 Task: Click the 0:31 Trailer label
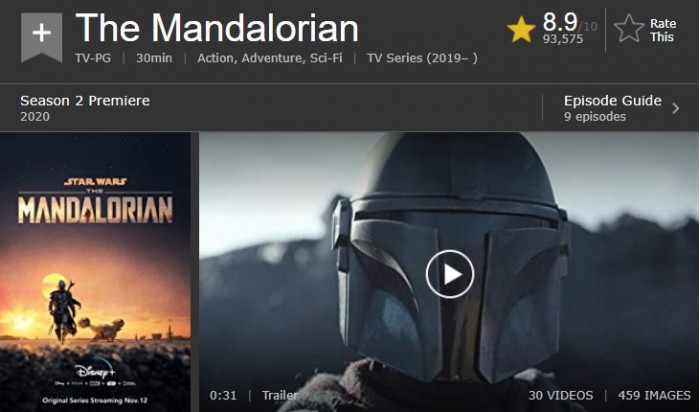coord(254,395)
